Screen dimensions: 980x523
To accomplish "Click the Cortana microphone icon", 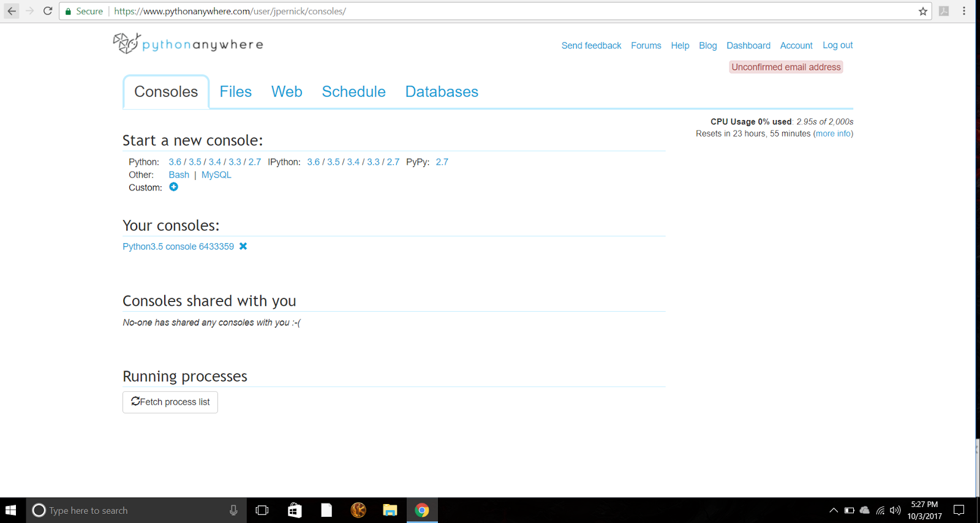I will point(233,510).
